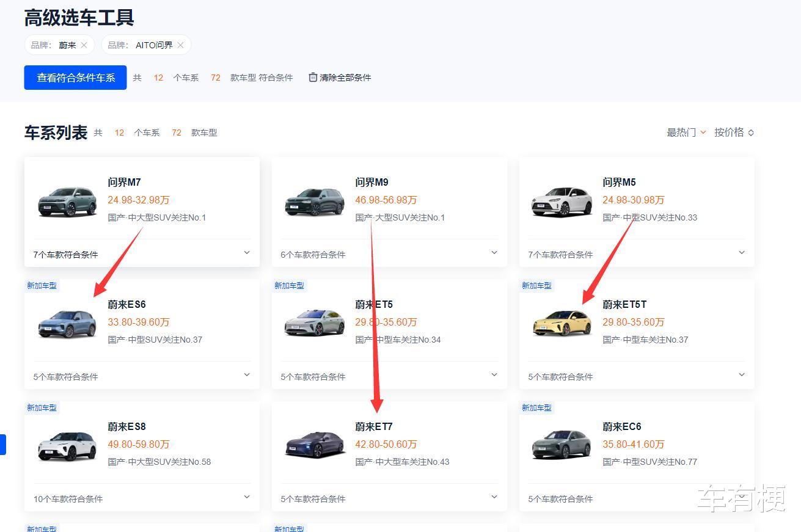Screen dimensions: 801x532
Task: Open the 蔚来ET5 car thumbnail
Action: [315, 323]
